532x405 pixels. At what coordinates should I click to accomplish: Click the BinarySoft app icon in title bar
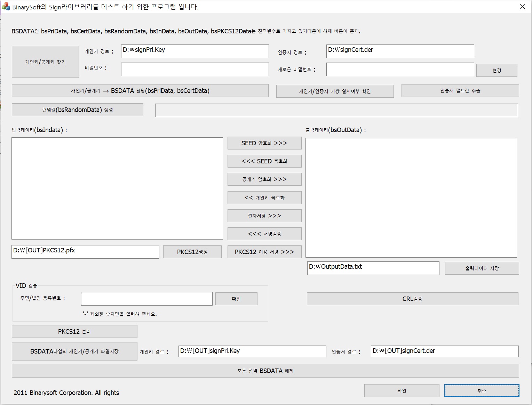point(6,7)
